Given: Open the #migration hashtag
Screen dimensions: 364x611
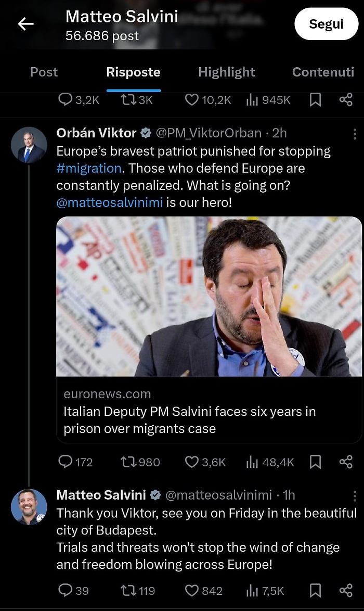Looking at the screenshot, I should click(88, 168).
